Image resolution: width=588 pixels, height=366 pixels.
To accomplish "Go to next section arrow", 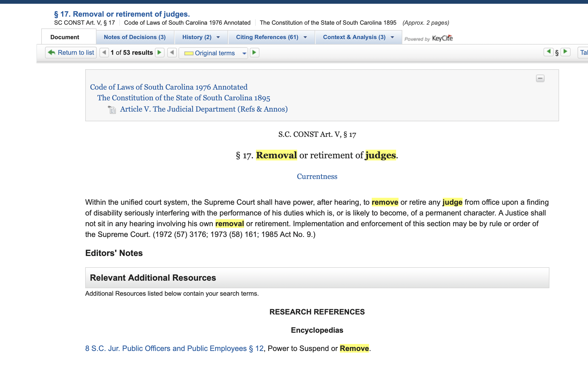I will click(565, 52).
